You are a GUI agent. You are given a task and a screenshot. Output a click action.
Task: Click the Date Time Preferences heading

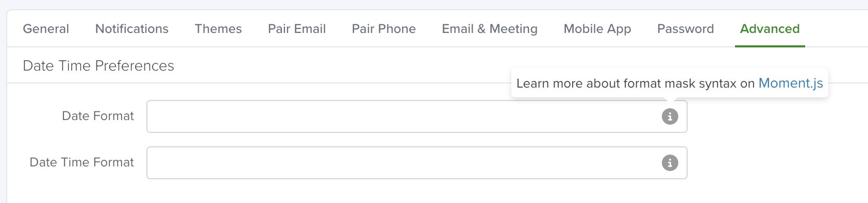[x=98, y=66]
